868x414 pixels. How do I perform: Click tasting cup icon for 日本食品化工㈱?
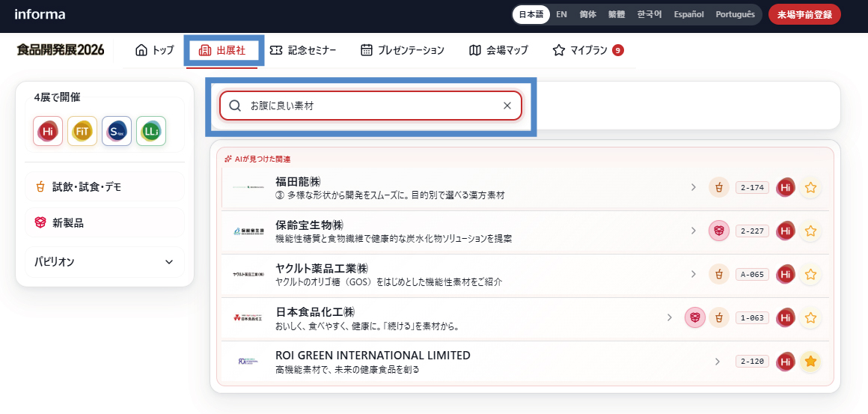[x=718, y=317]
